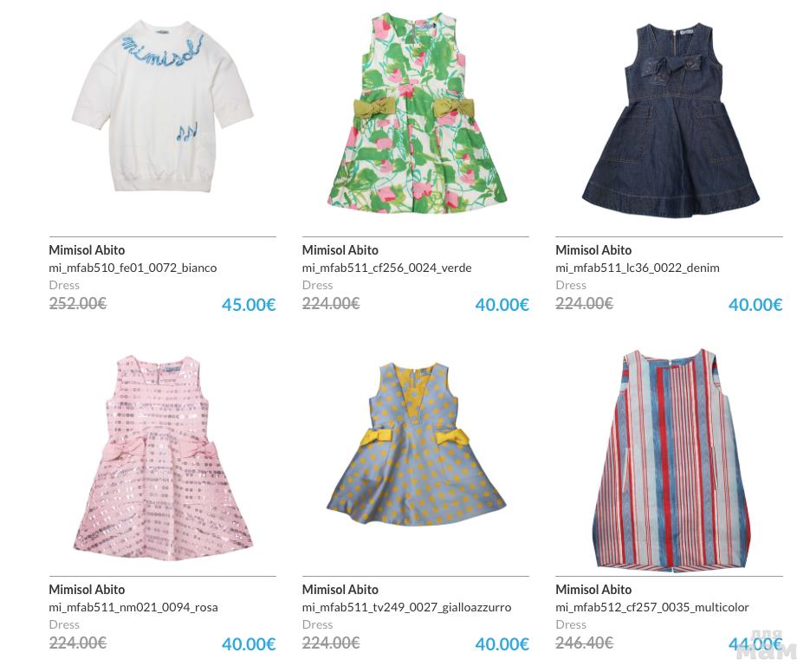810x672 pixels.
Task: Open the blue yellow polka dot dress image
Action: pyautogui.click(x=417, y=444)
